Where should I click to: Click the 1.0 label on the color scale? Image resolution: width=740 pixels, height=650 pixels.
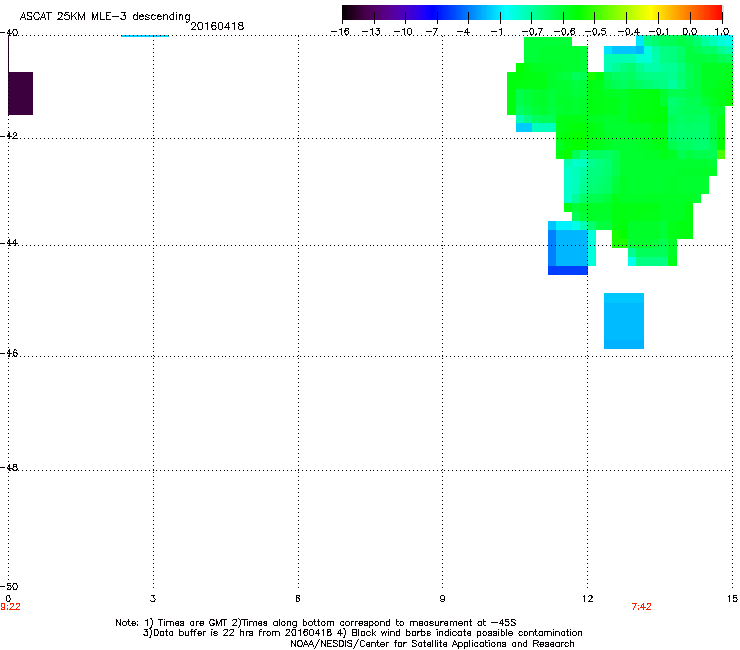click(x=722, y=32)
